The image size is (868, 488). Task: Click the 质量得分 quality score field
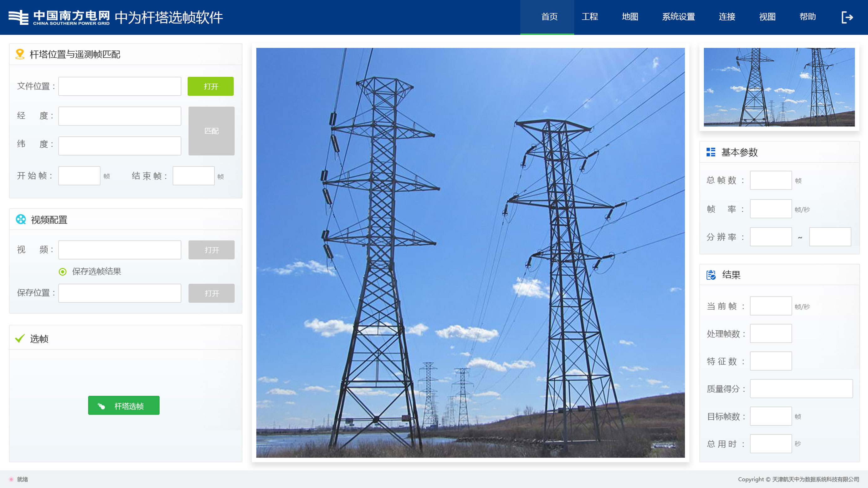801,388
